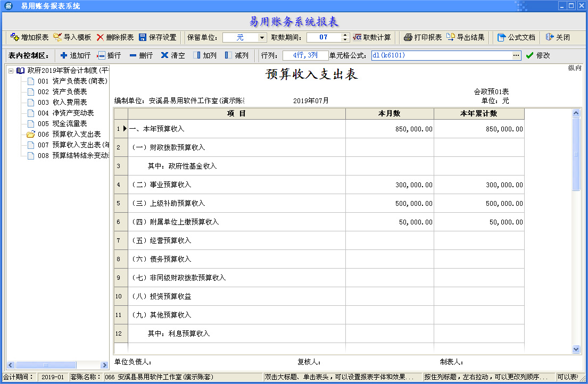Click the book icon of 政府2019年新会计制度 node
The height and width of the screenshot is (384, 588).
pyautogui.click(x=20, y=70)
